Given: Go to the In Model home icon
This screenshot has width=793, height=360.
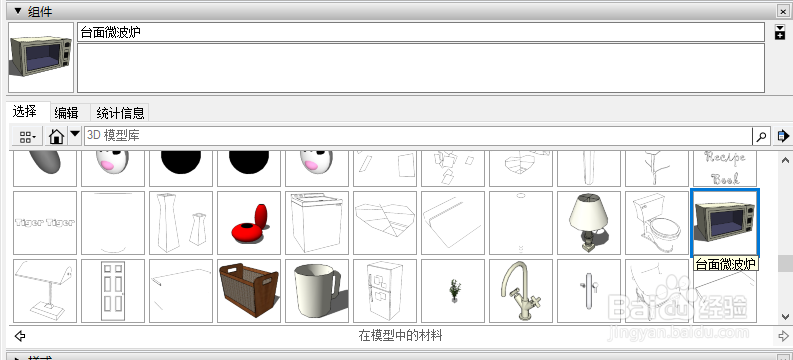Looking at the screenshot, I should (x=57, y=136).
